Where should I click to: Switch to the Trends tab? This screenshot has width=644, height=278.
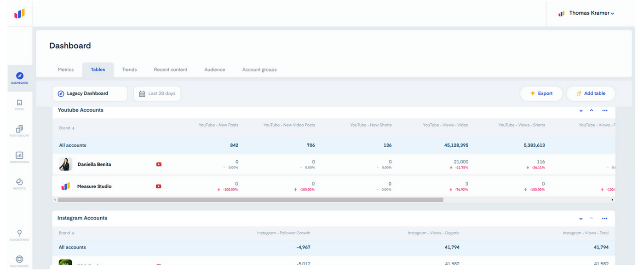pos(129,69)
